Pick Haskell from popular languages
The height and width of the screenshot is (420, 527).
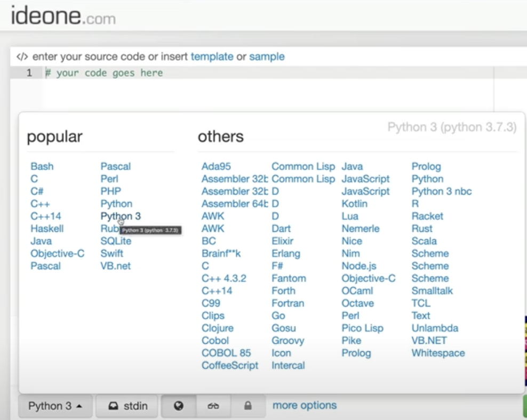[47, 228]
